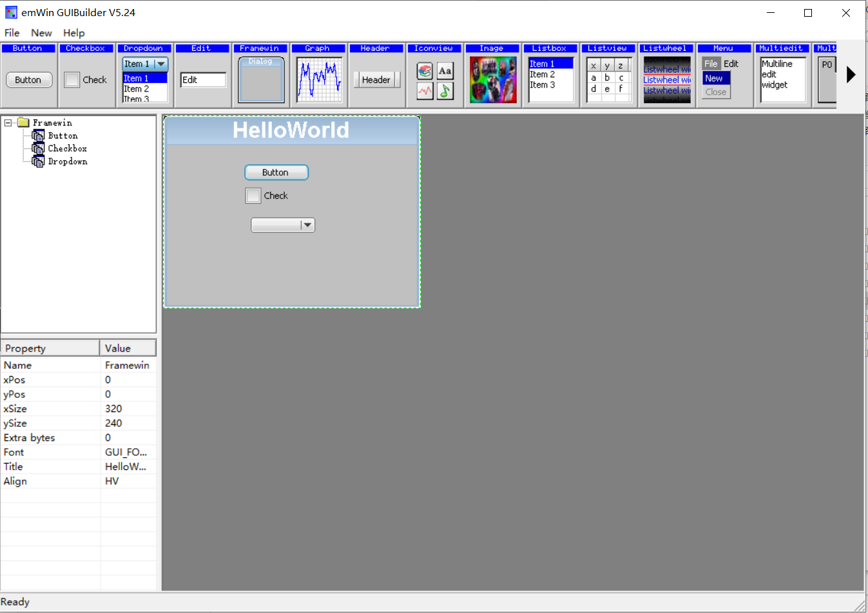Screen dimensions: 868x613
Task: Edit the ySize value 240
Action: (x=128, y=423)
